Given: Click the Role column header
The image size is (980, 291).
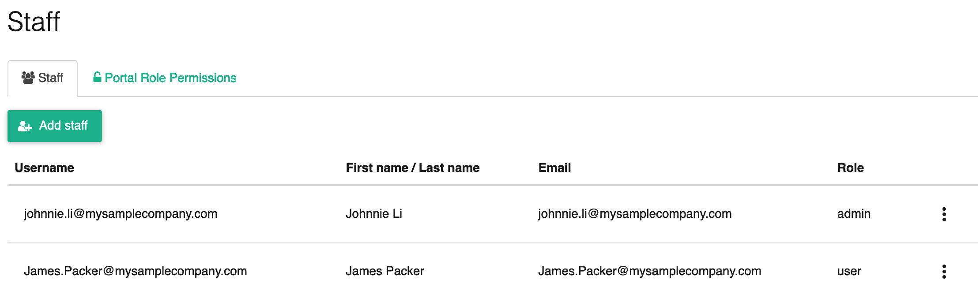Looking at the screenshot, I should 851,168.
